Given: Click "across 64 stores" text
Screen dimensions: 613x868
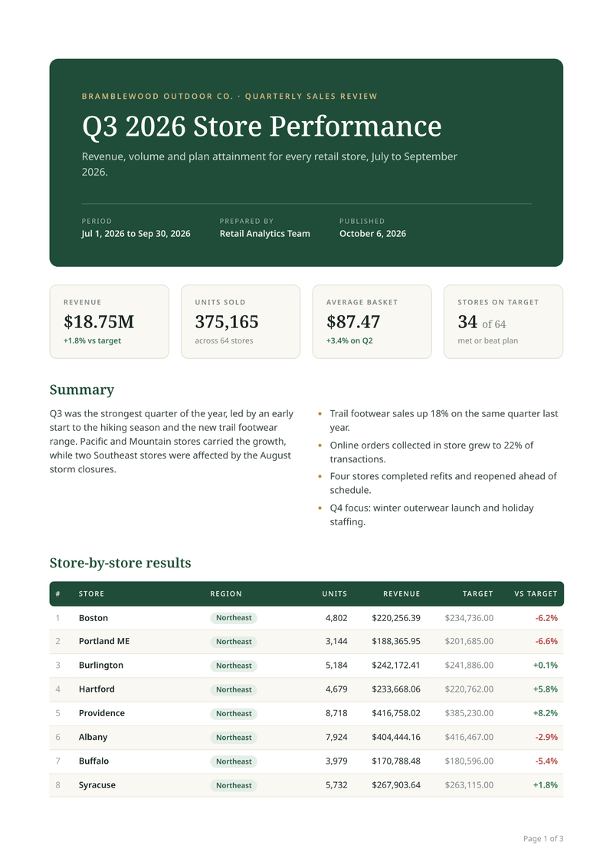Looking at the screenshot, I should pos(224,340).
